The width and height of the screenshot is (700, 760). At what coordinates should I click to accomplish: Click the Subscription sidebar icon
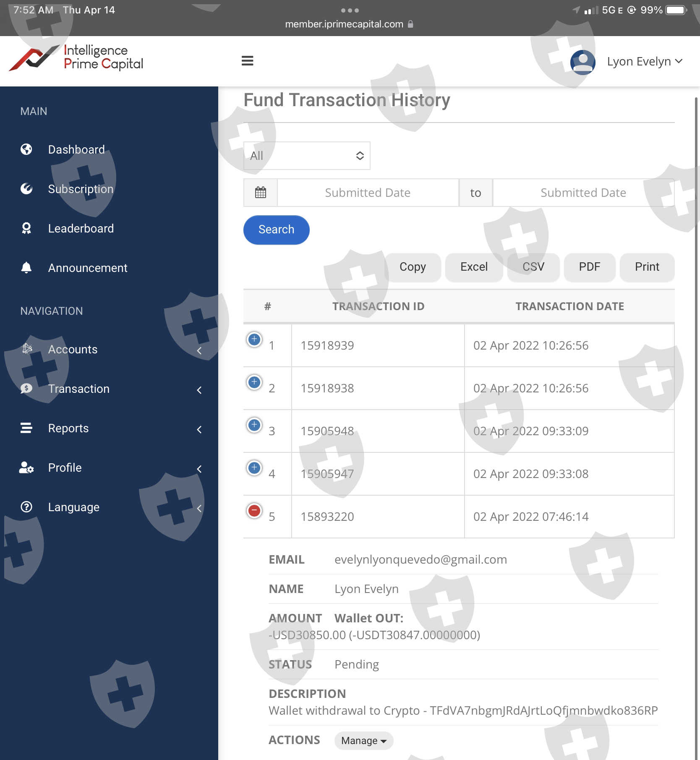(x=26, y=189)
